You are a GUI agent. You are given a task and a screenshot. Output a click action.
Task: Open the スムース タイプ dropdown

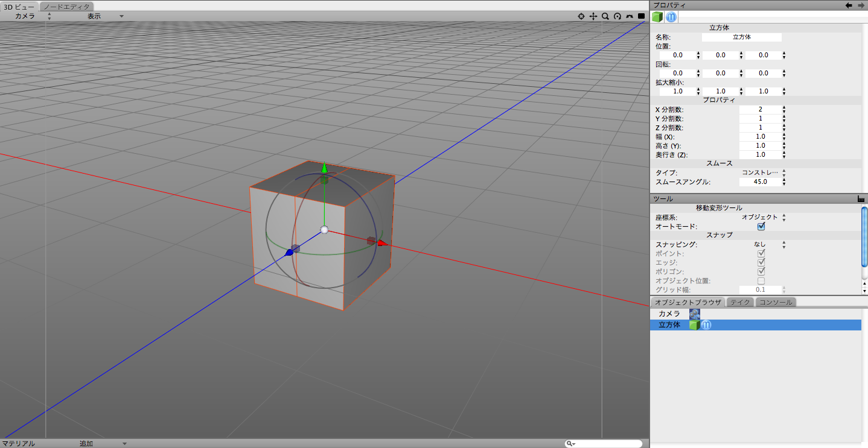click(763, 172)
